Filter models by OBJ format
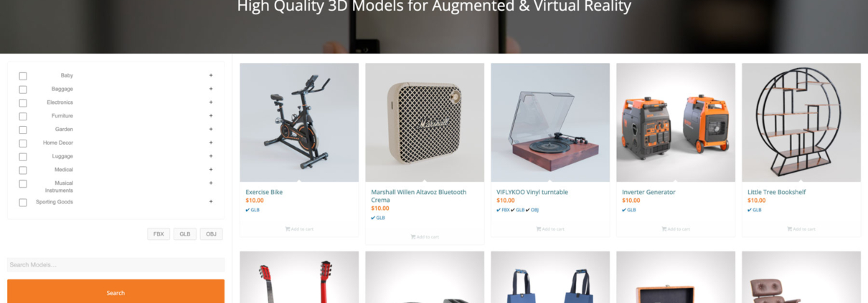868x303 pixels. click(x=211, y=234)
